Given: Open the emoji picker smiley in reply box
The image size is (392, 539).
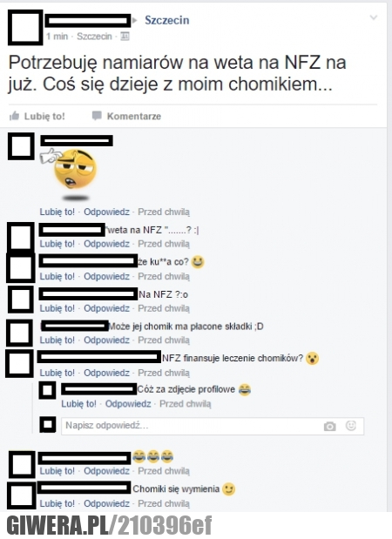Looking at the screenshot, I should pyautogui.click(x=351, y=426).
